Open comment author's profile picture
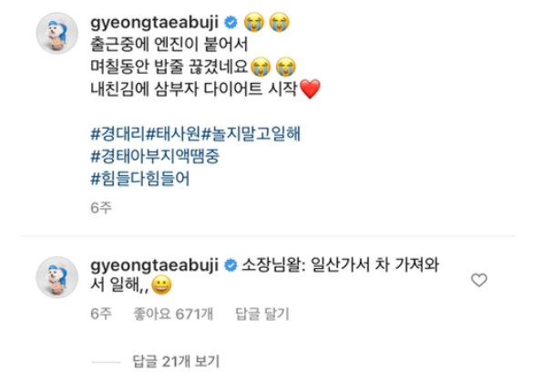Image resolution: width=533 pixels, height=392 pixels. [x=57, y=277]
